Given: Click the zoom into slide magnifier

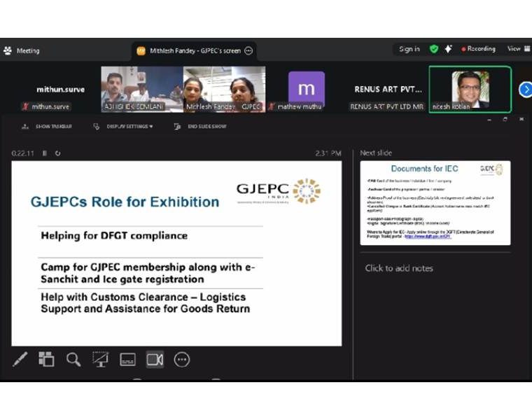Looking at the screenshot, I should 73,360.
